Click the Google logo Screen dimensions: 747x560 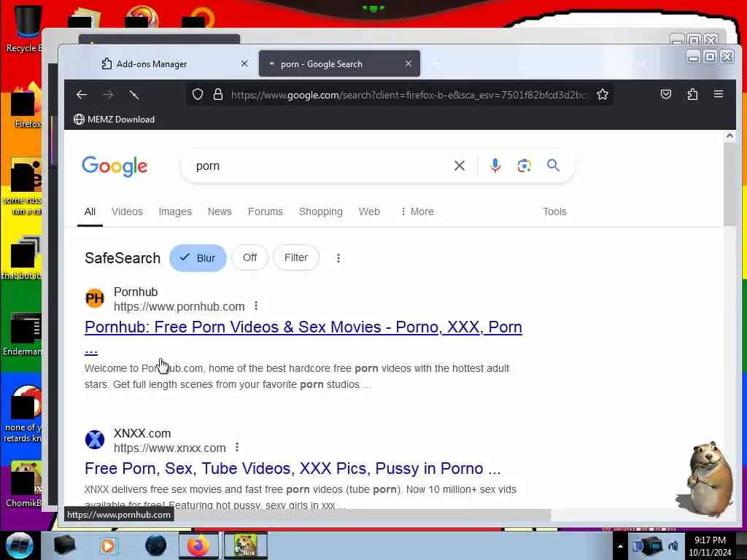[115, 166]
